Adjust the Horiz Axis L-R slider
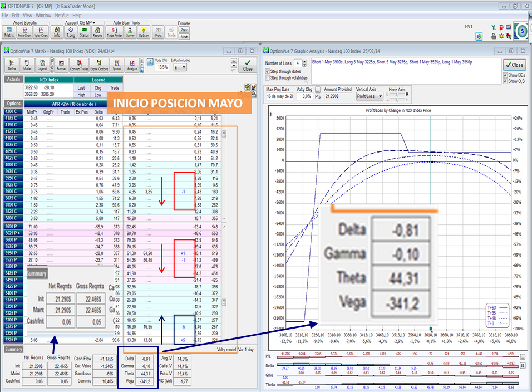The height and width of the screenshot is (392, 532). pyautogui.click(x=397, y=95)
